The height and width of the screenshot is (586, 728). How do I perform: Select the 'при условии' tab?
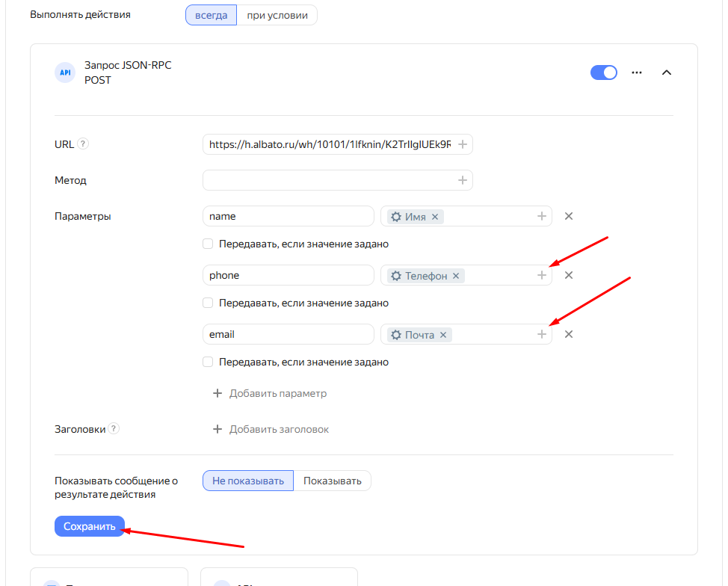point(277,15)
